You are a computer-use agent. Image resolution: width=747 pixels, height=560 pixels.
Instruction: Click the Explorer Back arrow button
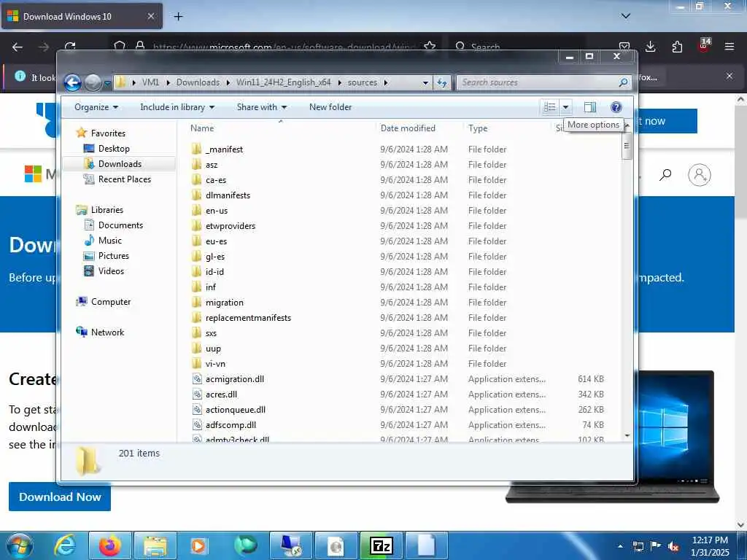(72, 83)
